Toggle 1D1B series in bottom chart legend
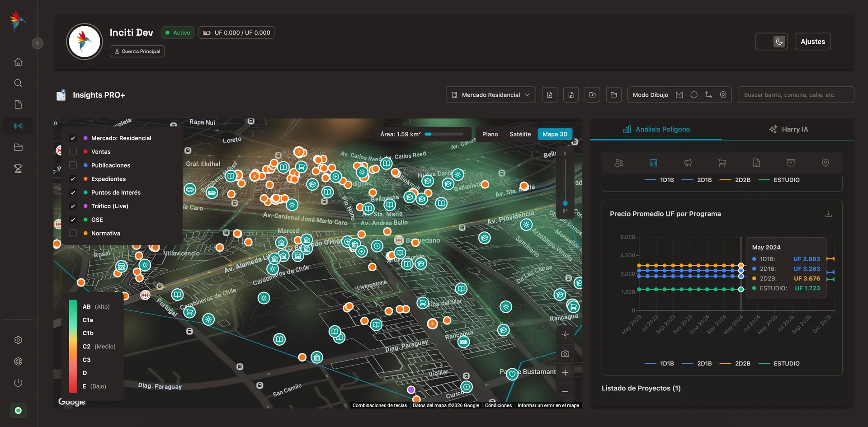This screenshot has height=427, width=868. (659, 363)
